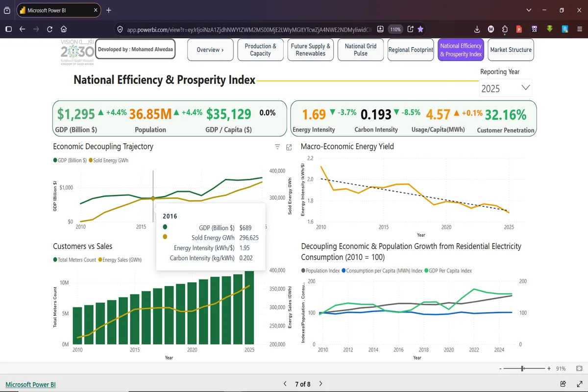The width and height of the screenshot is (588, 392).
Task: Click the XR extension icon
Action: click(535, 29)
